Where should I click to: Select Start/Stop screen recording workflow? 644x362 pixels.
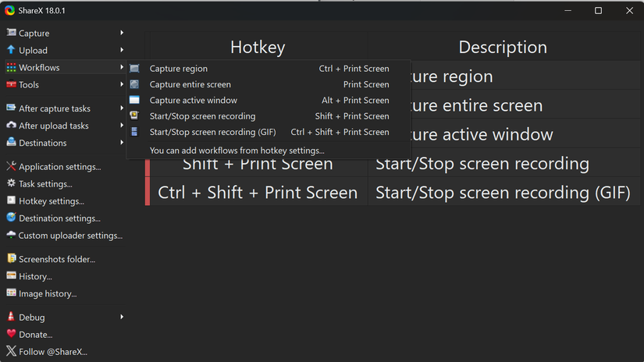click(269, 116)
